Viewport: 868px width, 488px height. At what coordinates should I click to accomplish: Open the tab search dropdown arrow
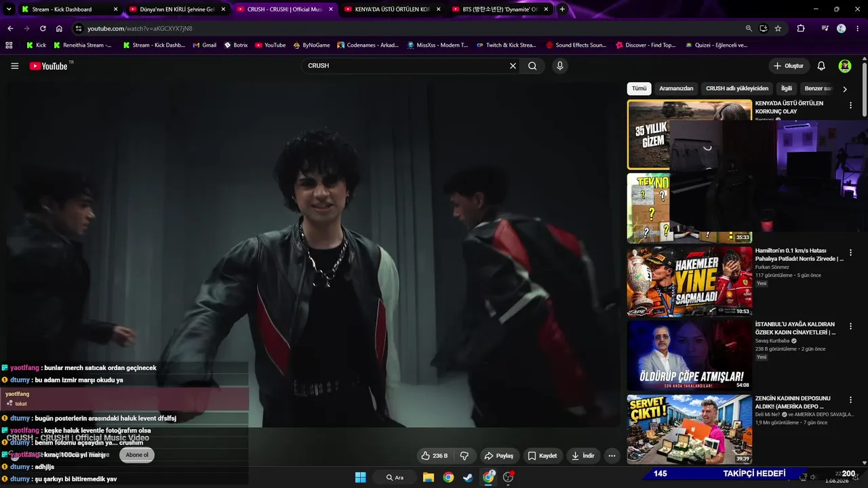[x=9, y=9]
